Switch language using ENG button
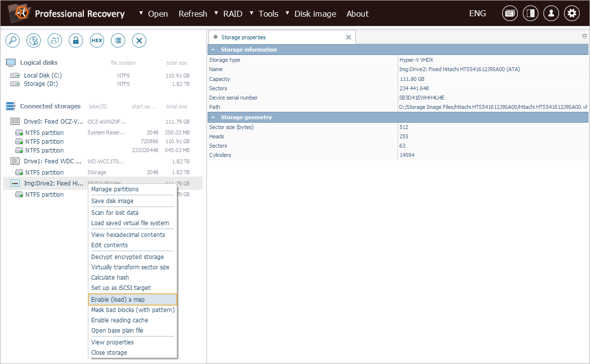The height and width of the screenshot is (364, 590). 478,14
